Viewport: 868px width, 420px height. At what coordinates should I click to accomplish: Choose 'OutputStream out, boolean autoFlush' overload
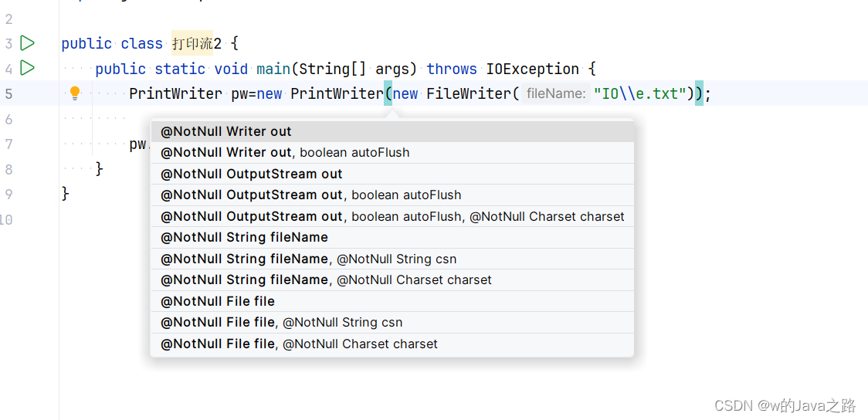coord(310,195)
